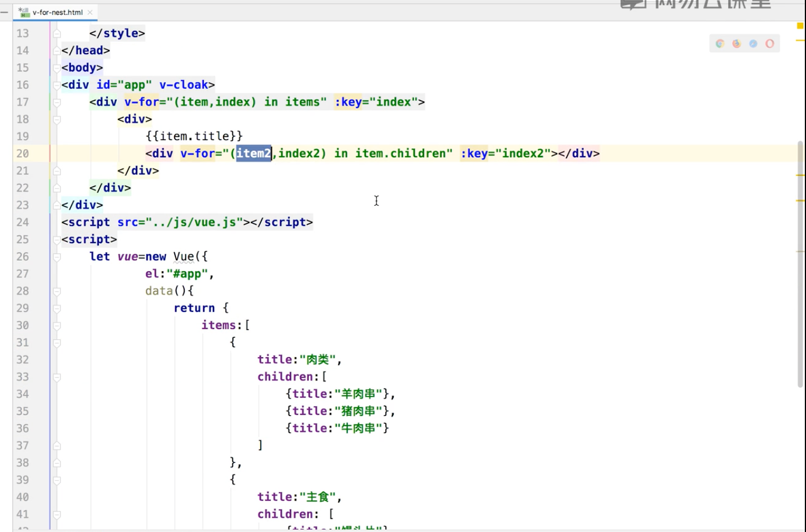Click line number 24 in gutter
The image size is (806, 532).
[23, 222]
